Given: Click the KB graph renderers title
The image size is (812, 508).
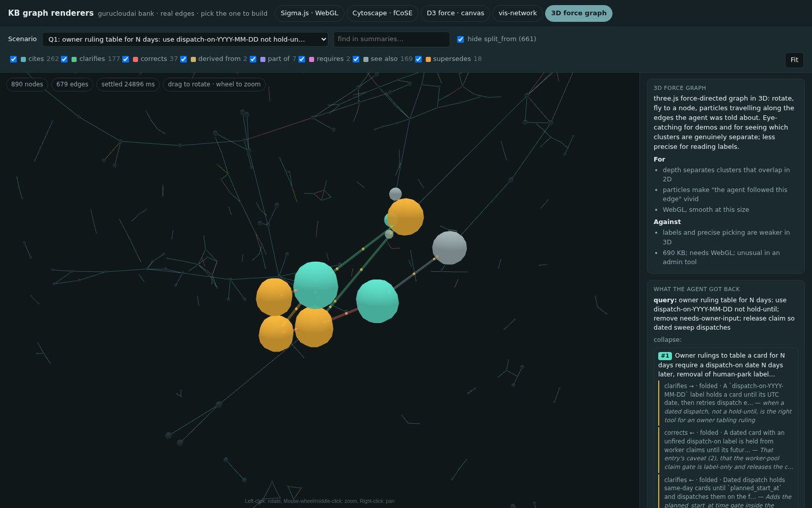Looking at the screenshot, I should click(x=51, y=13).
